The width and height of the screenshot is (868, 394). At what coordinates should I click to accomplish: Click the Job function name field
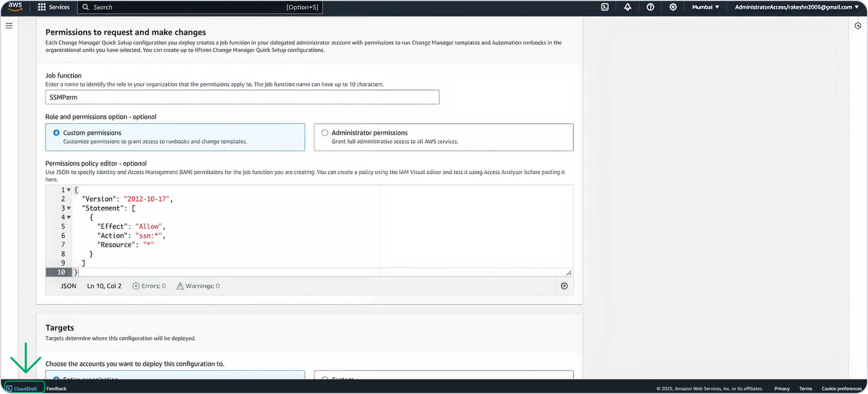tap(242, 97)
